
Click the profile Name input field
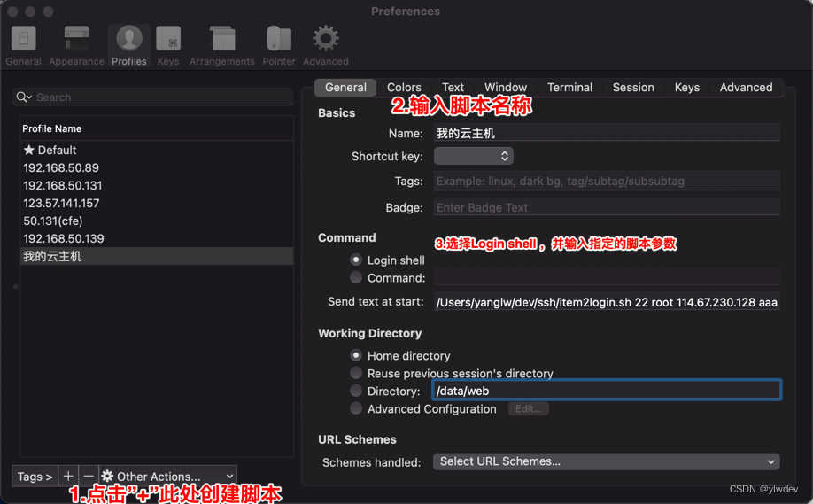pyautogui.click(x=607, y=133)
